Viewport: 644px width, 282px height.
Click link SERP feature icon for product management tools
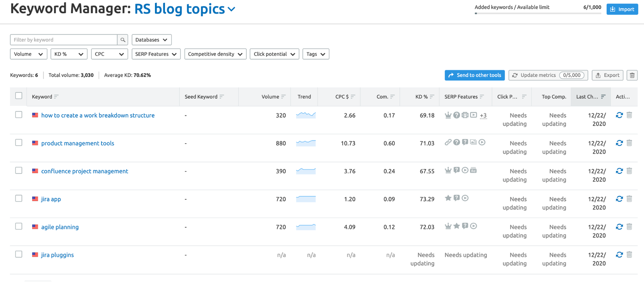click(x=448, y=142)
